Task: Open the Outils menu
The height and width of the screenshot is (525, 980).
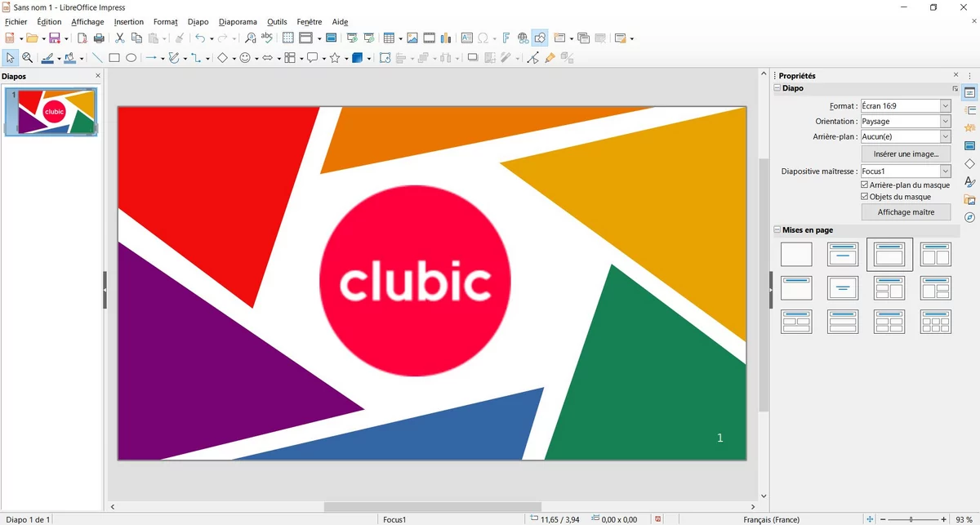Action: click(x=277, y=22)
